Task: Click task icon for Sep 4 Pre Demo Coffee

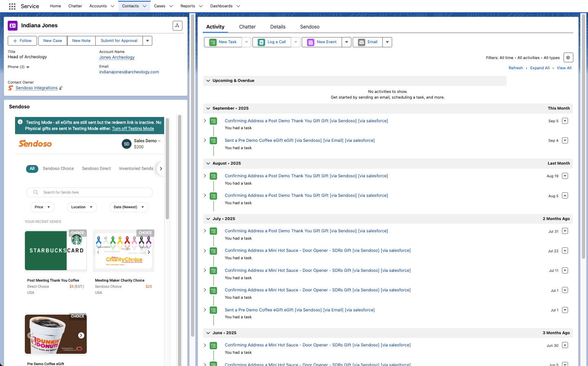Action: coord(213,141)
